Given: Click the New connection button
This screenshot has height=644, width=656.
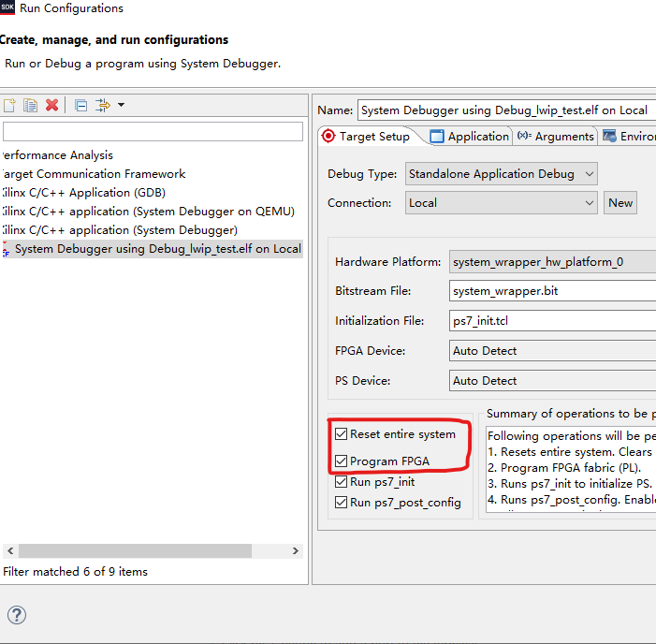Looking at the screenshot, I should [620, 203].
